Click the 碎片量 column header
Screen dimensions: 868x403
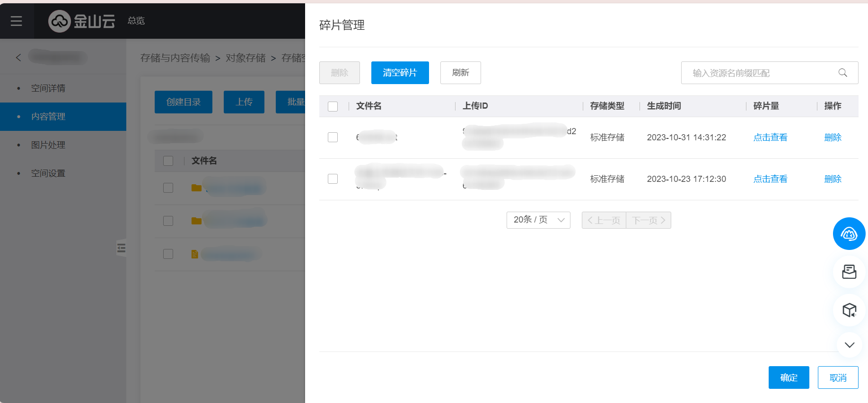(766, 106)
